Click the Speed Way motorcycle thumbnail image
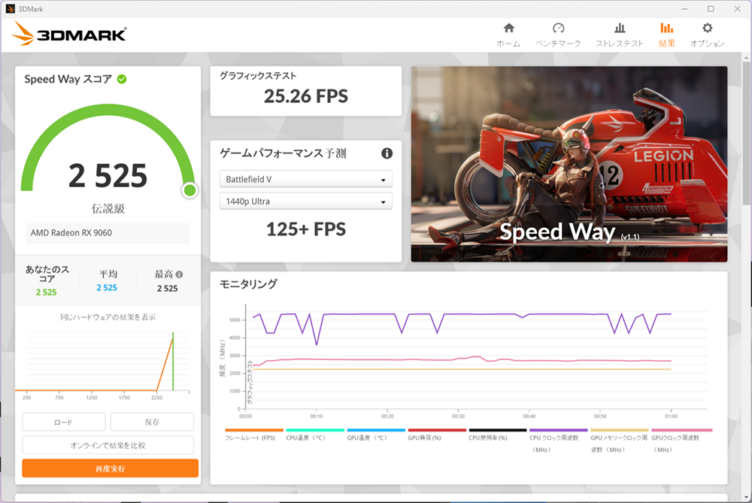752x503 pixels. [x=569, y=164]
